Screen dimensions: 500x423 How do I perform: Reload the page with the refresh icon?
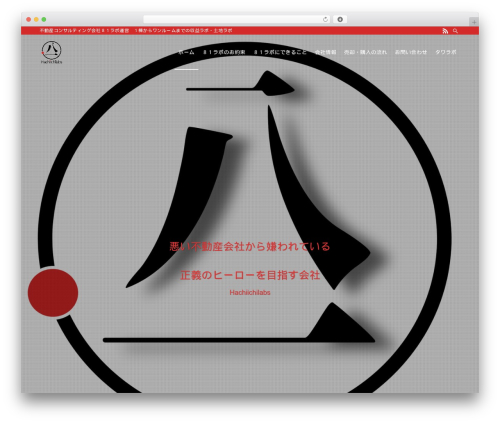[x=325, y=20]
